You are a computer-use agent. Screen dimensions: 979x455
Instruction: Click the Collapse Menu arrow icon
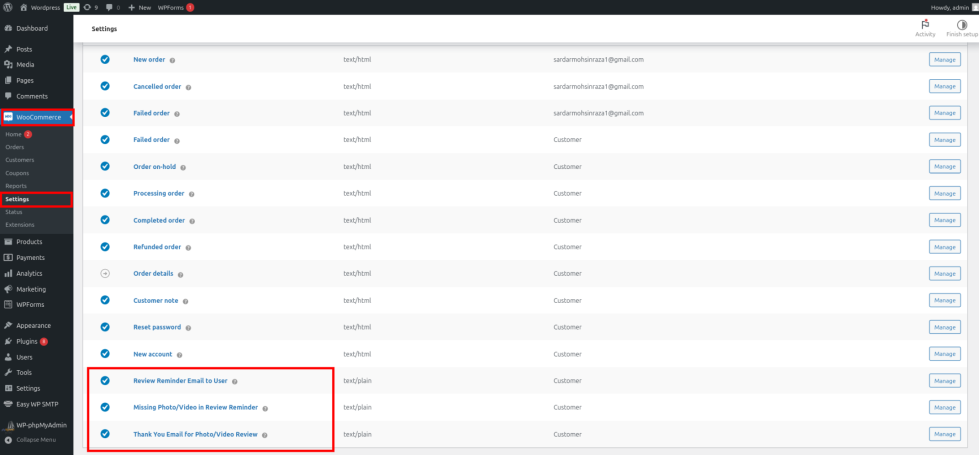click(x=7, y=439)
